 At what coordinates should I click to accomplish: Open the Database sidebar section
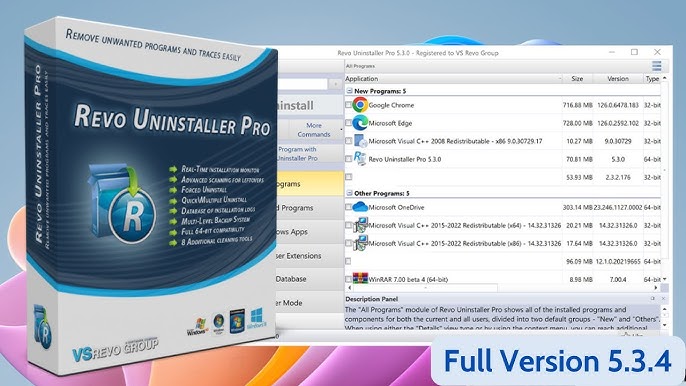310,279
